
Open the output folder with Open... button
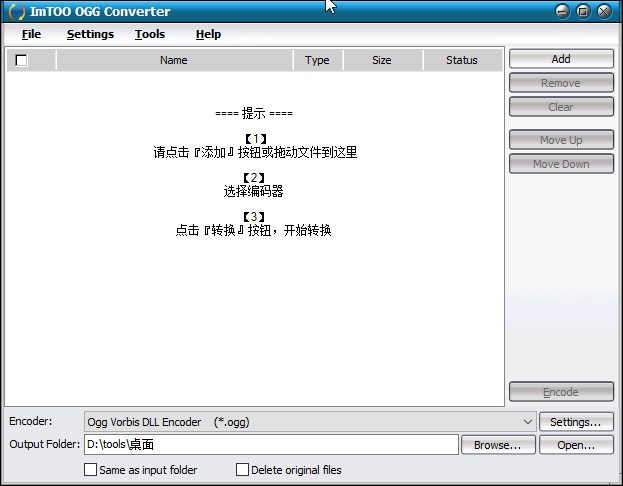pos(576,445)
